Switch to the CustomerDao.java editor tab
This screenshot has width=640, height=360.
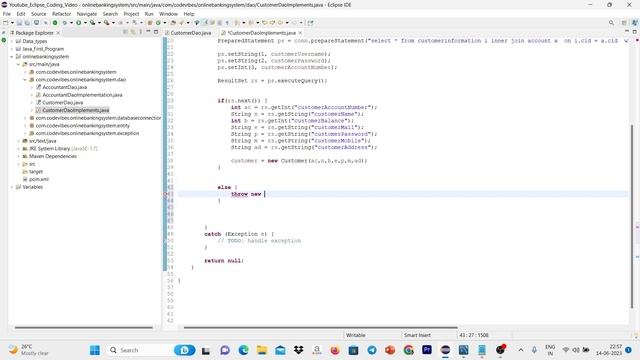pos(188,33)
